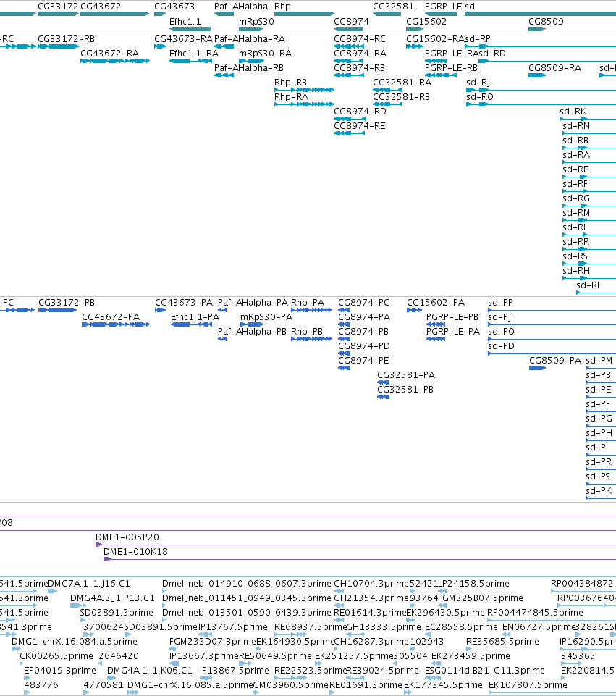
Task: Select transcript Rhp-RB
Action: 290,83
